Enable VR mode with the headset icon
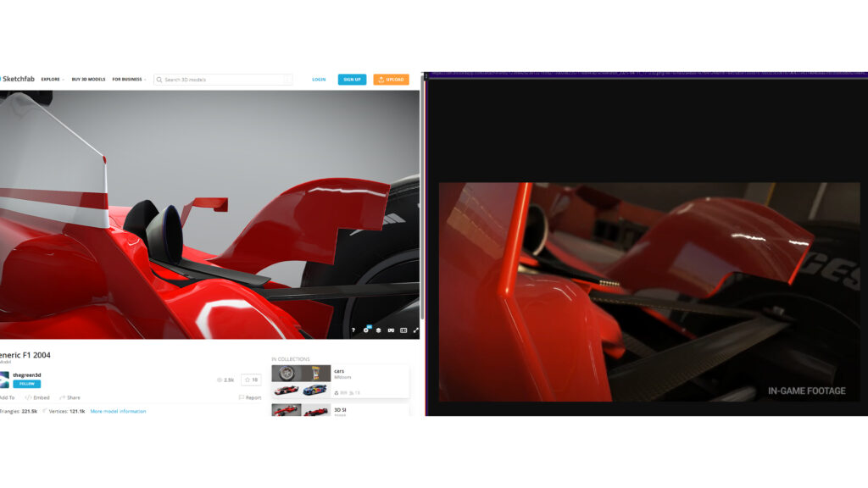The width and height of the screenshot is (868, 488). click(x=391, y=330)
